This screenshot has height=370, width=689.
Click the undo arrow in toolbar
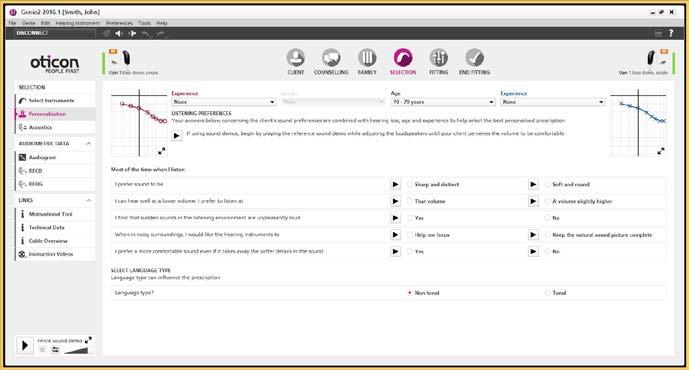pyautogui.click(x=145, y=33)
